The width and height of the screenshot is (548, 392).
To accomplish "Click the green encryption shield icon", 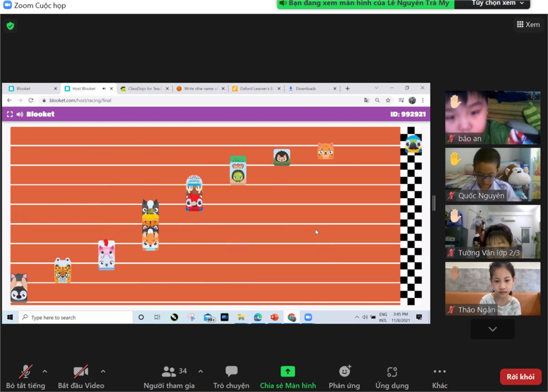I will [10, 26].
